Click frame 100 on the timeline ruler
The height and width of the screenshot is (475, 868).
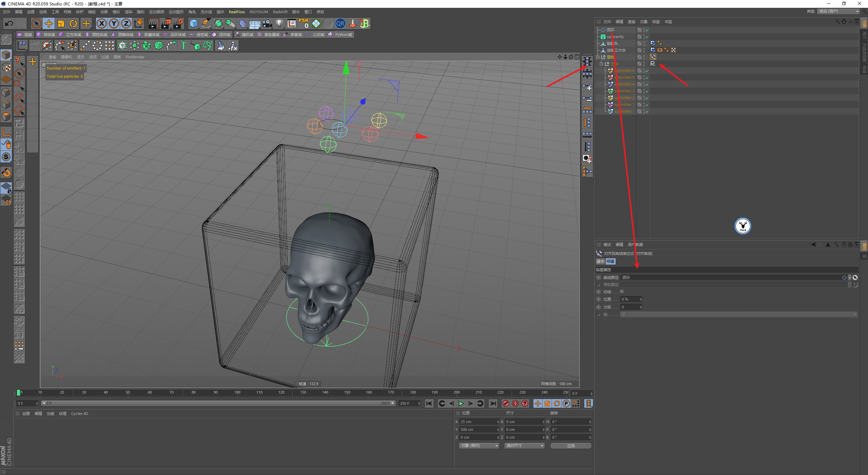[x=237, y=393]
